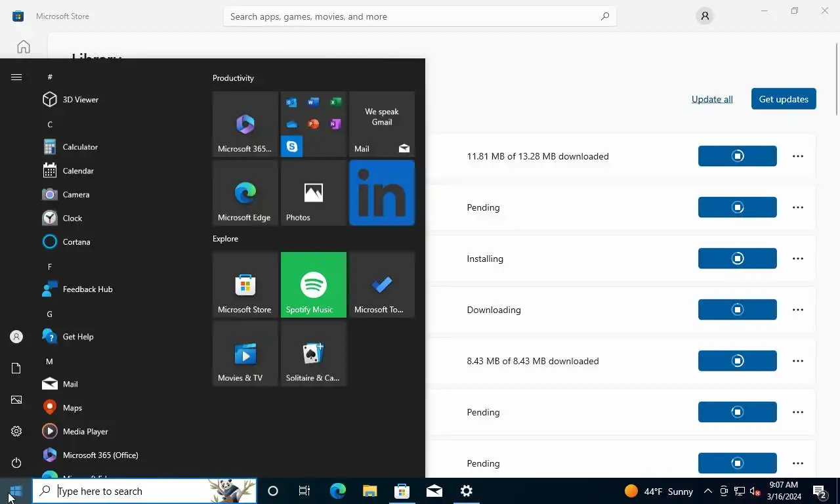Open more options for 8.43 MB download row
840x504 pixels.
point(798,361)
